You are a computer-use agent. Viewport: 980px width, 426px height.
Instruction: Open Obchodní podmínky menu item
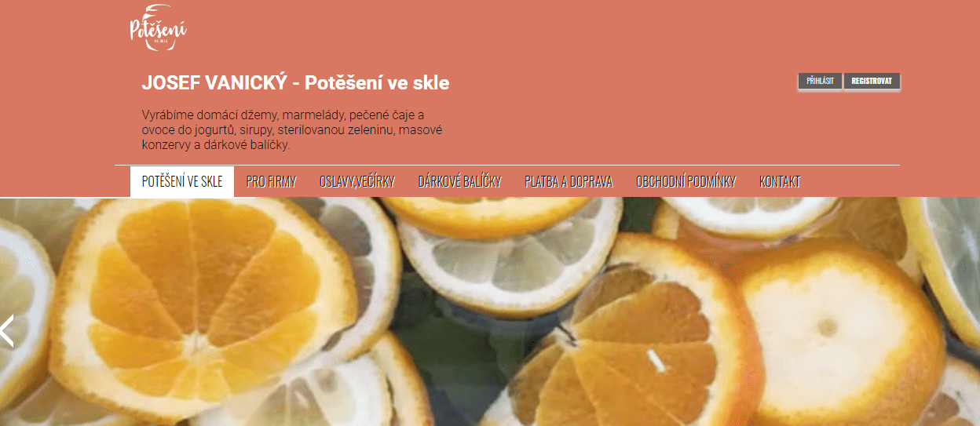click(686, 182)
